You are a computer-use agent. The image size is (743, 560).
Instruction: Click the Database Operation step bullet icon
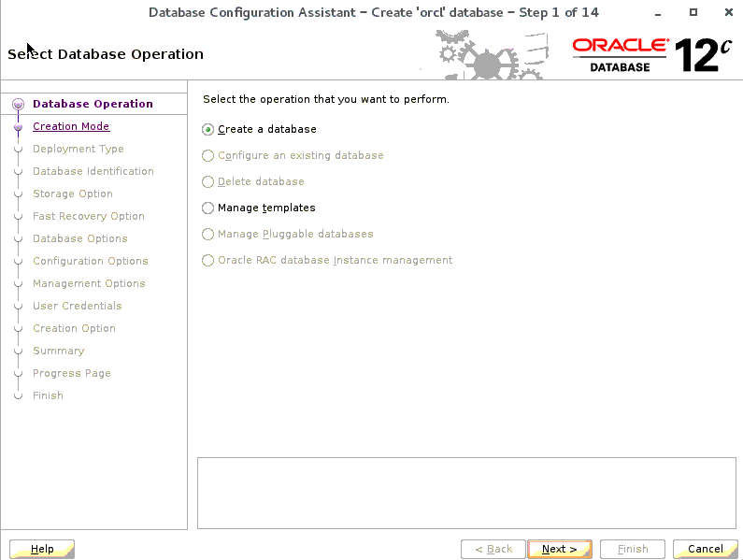[18, 105]
